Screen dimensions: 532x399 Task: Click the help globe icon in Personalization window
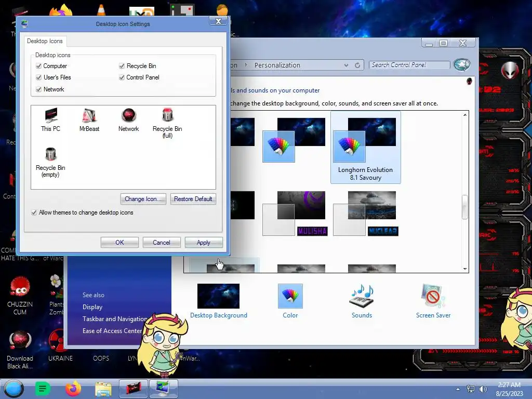462,64
